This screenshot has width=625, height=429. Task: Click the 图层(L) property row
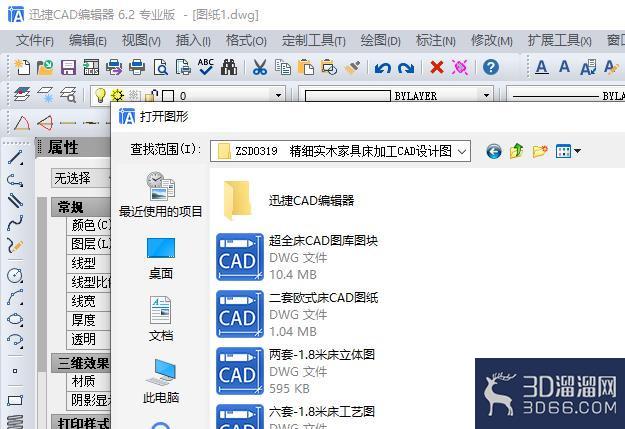pos(88,244)
